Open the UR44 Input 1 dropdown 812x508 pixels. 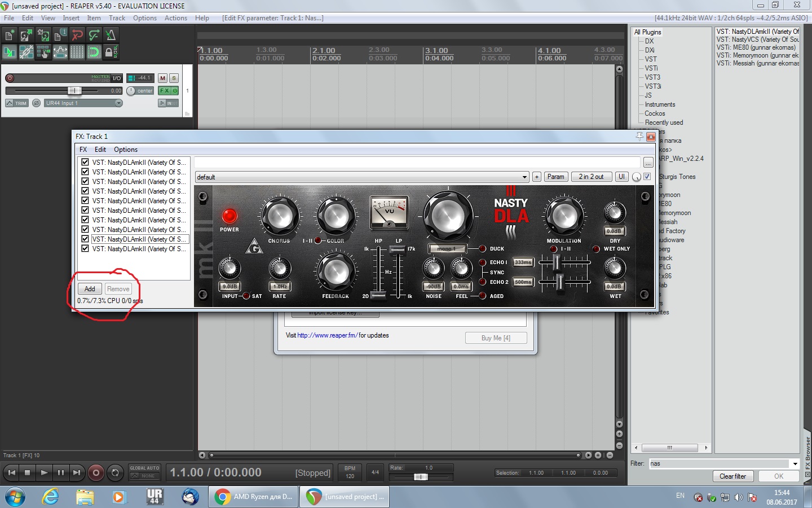(x=83, y=103)
